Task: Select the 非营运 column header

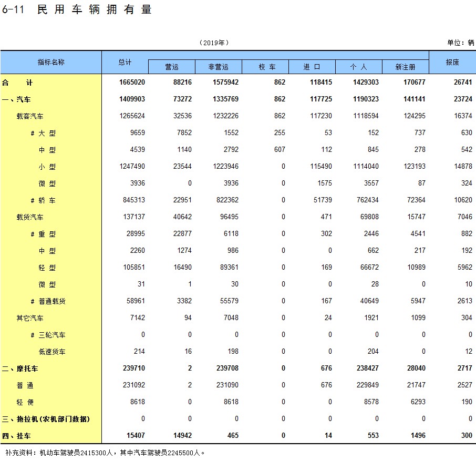Action: pyautogui.click(x=219, y=67)
